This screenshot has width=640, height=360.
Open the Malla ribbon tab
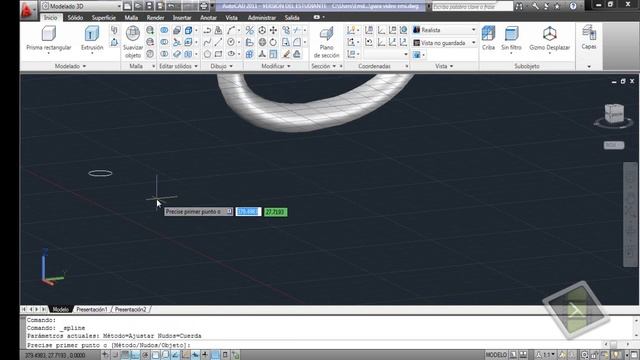[131, 18]
